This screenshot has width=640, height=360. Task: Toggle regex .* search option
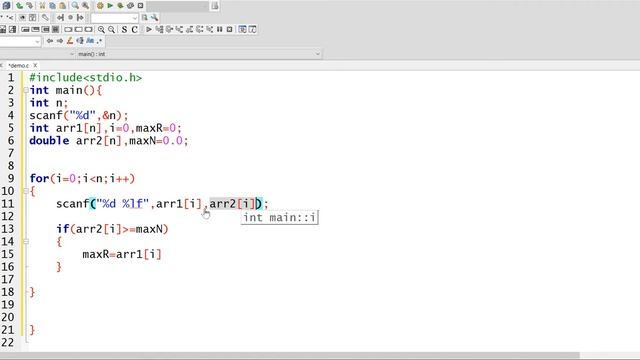tap(99, 41)
